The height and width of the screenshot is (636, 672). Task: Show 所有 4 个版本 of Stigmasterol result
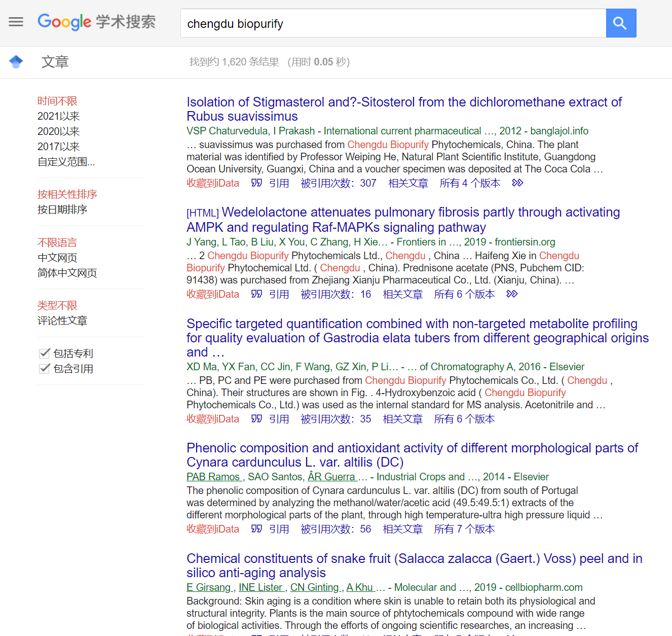coord(470,183)
